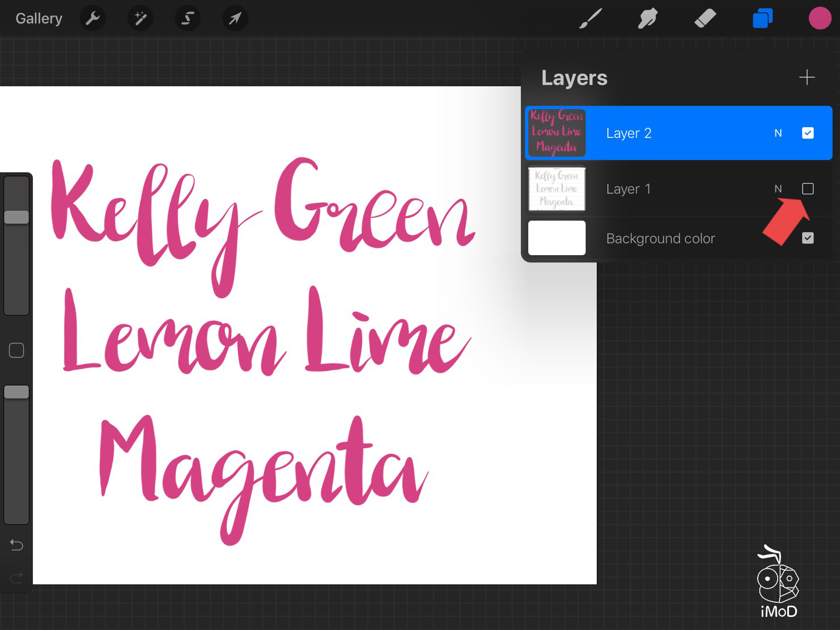The image size is (840, 630).
Task: Add a new layer with plus button
Action: (x=806, y=77)
